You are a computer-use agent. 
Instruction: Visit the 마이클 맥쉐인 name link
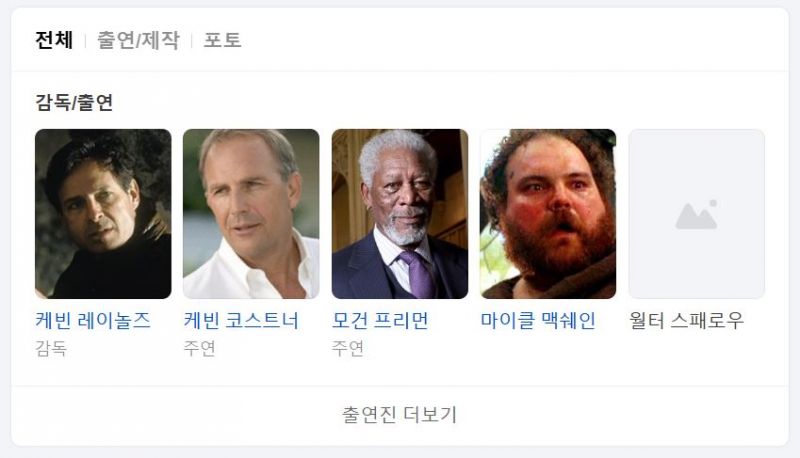(x=538, y=321)
